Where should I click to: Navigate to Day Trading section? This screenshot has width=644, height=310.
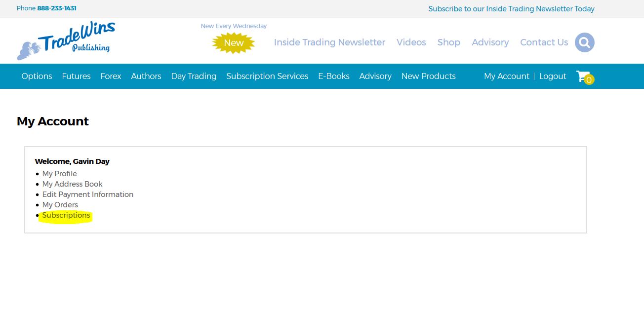[x=194, y=76]
